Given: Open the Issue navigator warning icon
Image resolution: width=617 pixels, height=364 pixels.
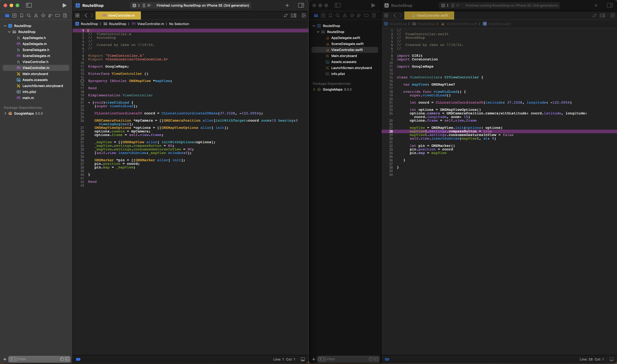Looking at the screenshot, I should [x=36, y=15].
